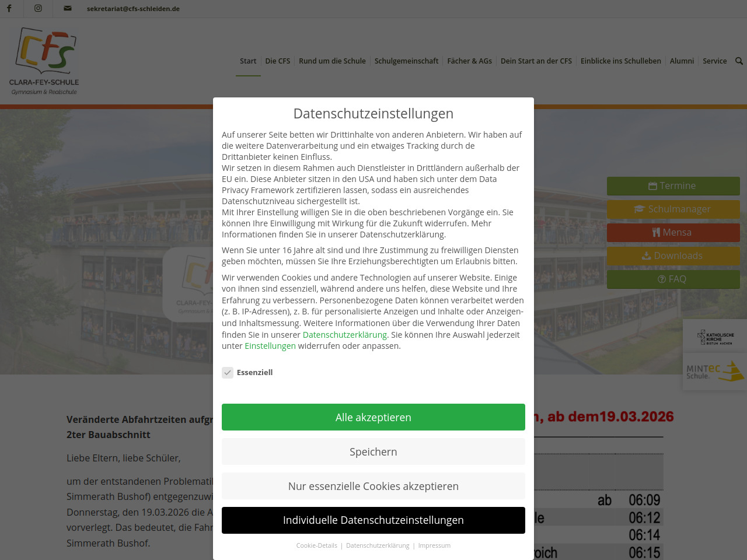Open the Facebook icon in top bar
The width and height of the screenshot is (747, 560).
click(9, 8)
